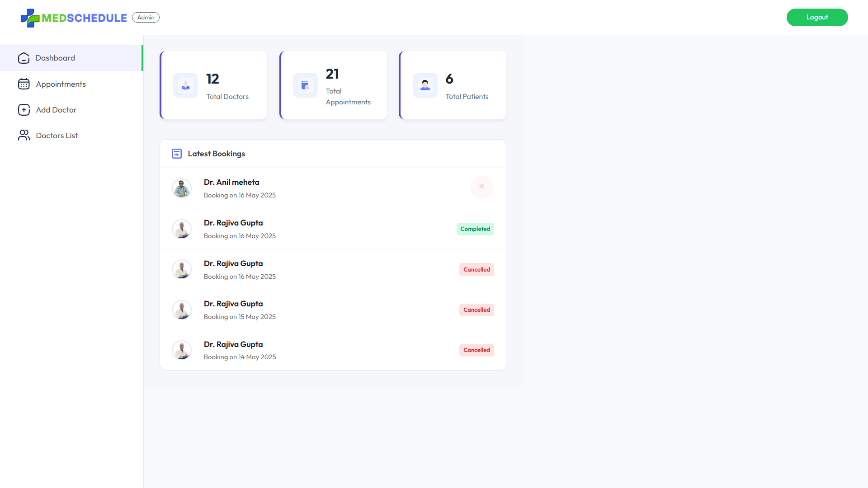Click Dr. Anil meheta's profile photo
Image resolution: width=868 pixels, height=488 pixels.
182,188
